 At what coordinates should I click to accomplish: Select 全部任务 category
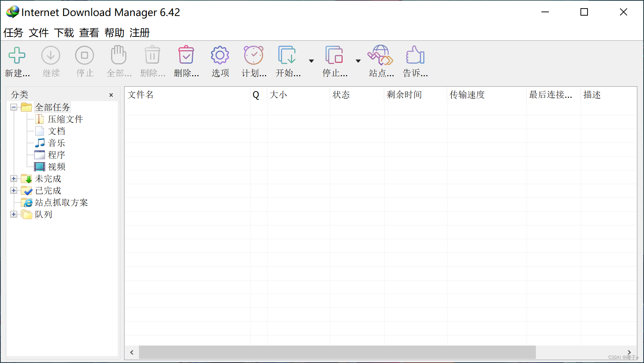52,107
